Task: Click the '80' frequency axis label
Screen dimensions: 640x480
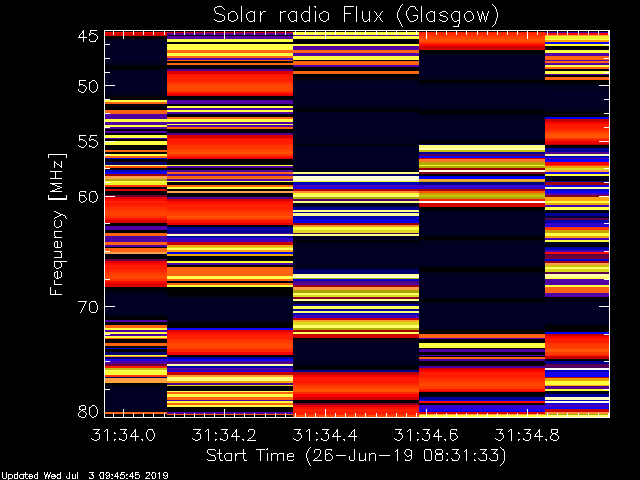Action: [88, 411]
